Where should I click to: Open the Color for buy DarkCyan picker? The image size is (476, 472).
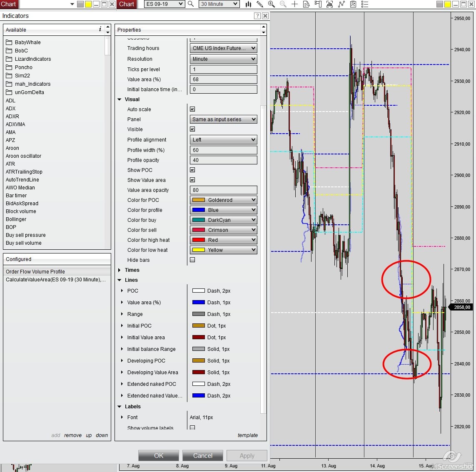(x=224, y=220)
